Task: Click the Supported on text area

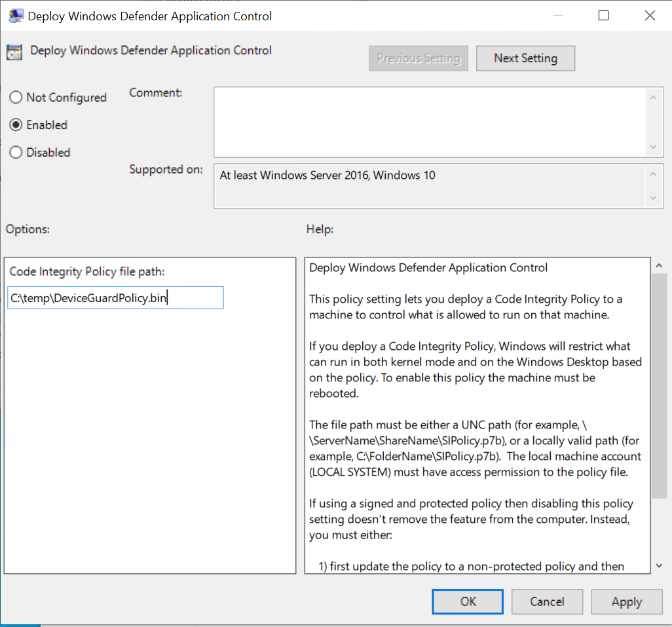Action: click(429, 186)
